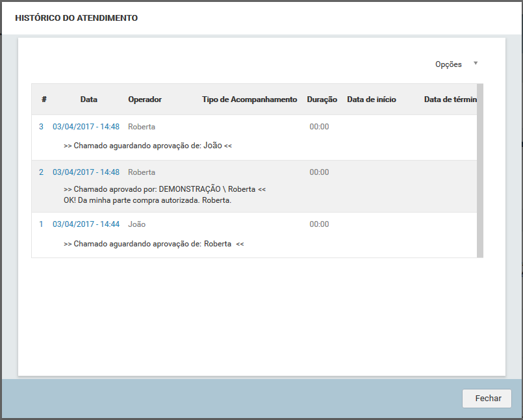523x420 pixels.
Task: Click row 2 date 03/04/2017 - 14:48
Action: (86, 172)
